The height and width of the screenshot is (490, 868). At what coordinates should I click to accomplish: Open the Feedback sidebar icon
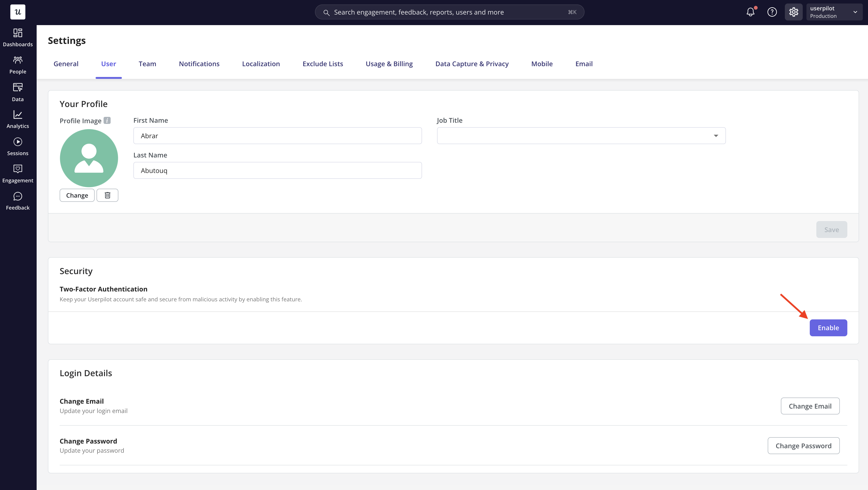[18, 201]
